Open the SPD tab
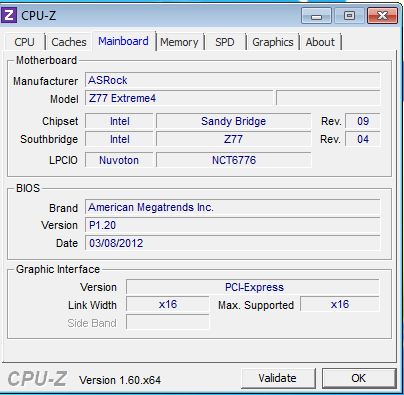 225,42
